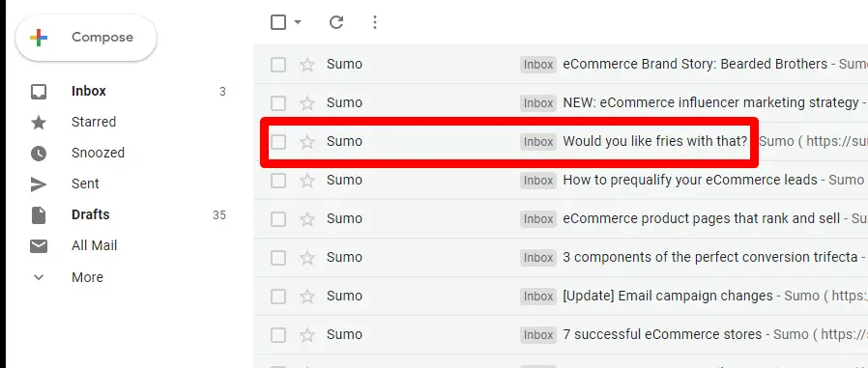Select checkbox for fries with that email

278,142
